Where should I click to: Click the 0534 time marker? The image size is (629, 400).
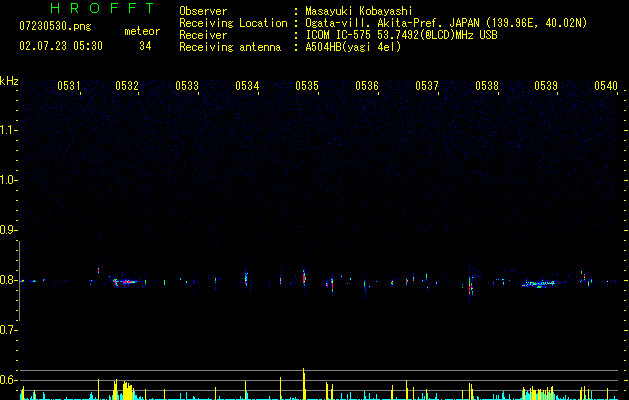[x=247, y=85]
